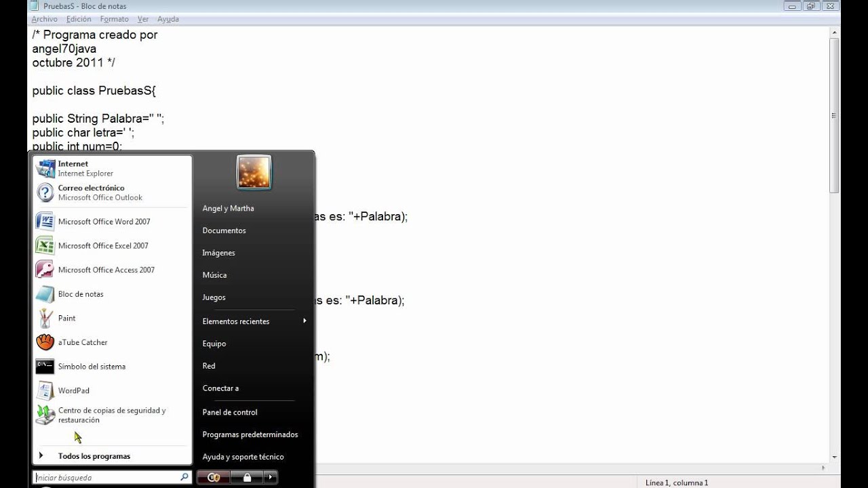Click 'aTube Catcher' label
The image size is (868, 488).
point(83,342)
